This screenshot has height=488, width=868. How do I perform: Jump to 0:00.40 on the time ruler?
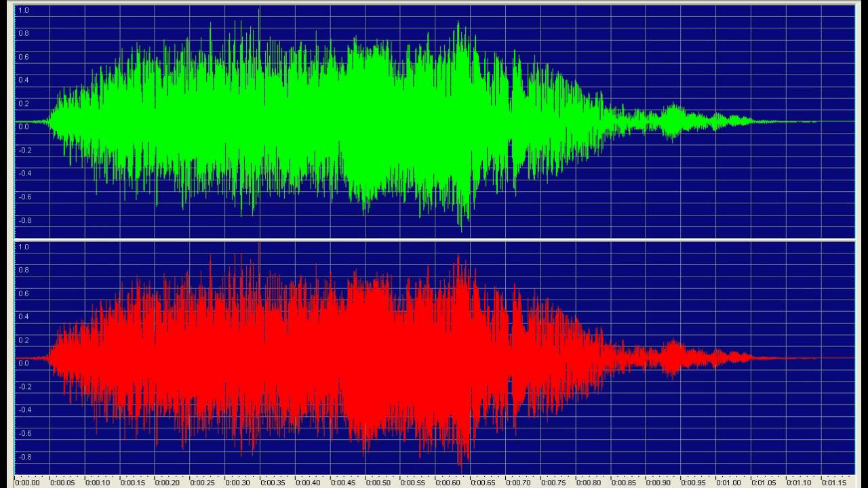(x=308, y=483)
